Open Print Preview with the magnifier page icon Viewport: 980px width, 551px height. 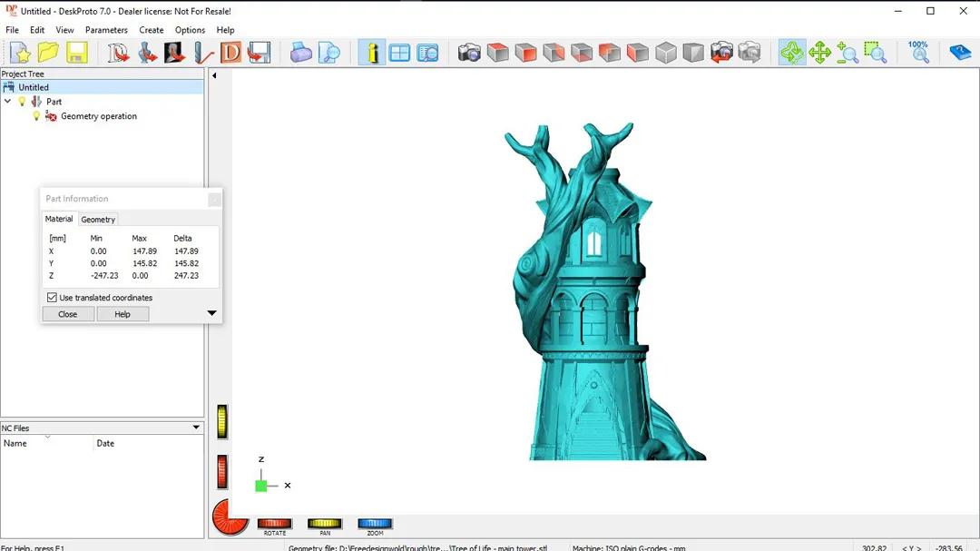tap(328, 53)
